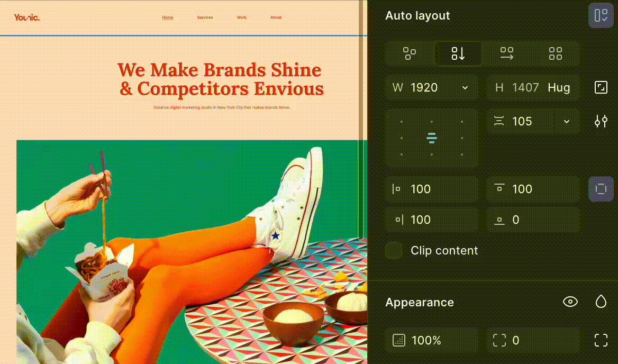Select grid layout flow option

[x=556, y=53]
